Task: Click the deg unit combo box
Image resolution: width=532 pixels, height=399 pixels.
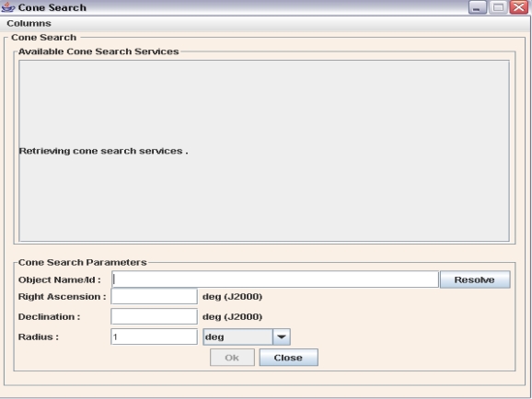Action: pyautogui.click(x=247, y=337)
